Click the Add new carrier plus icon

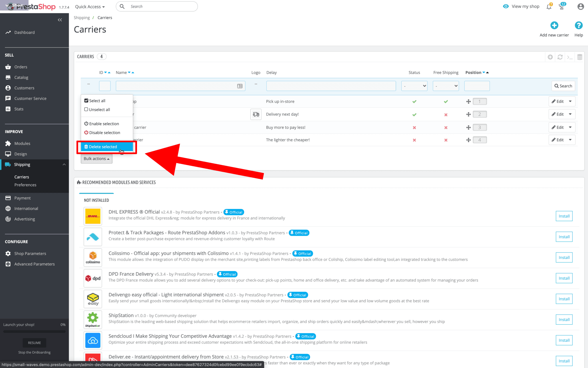pyautogui.click(x=554, y=25)
